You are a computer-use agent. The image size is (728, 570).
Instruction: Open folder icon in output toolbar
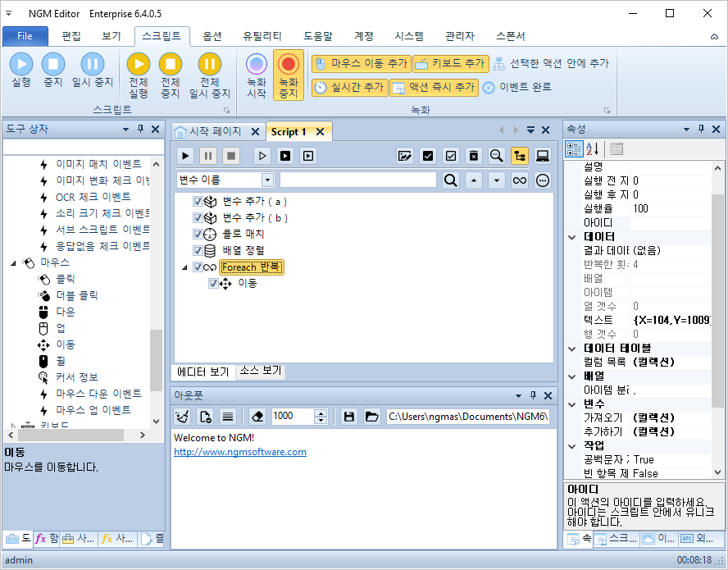[x=371, y=417]
